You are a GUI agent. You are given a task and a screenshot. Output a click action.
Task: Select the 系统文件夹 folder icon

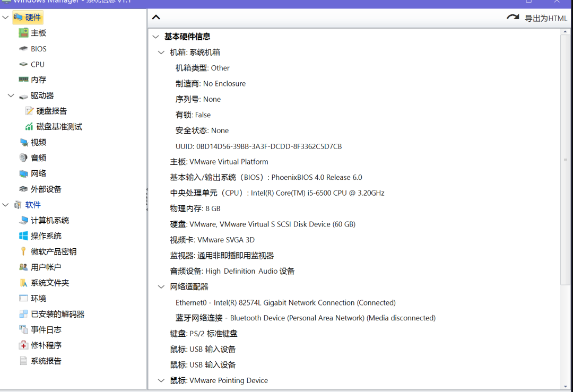pos(23,283)
